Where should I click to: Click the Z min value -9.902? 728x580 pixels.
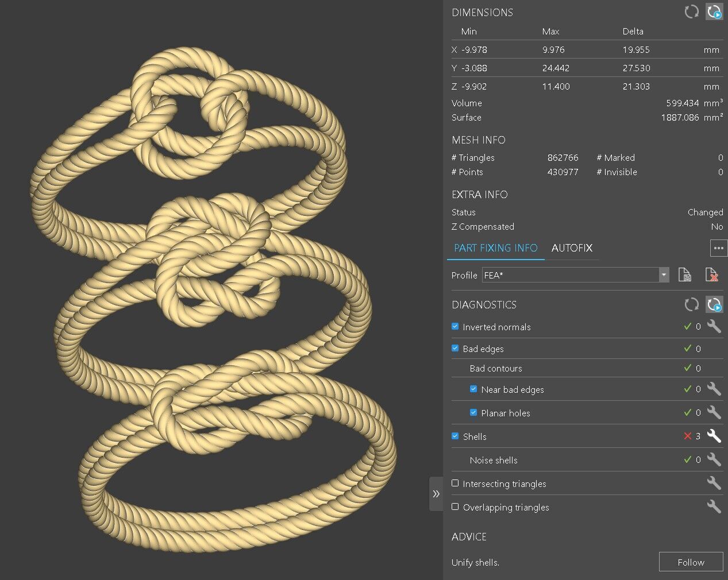point(474,86)
